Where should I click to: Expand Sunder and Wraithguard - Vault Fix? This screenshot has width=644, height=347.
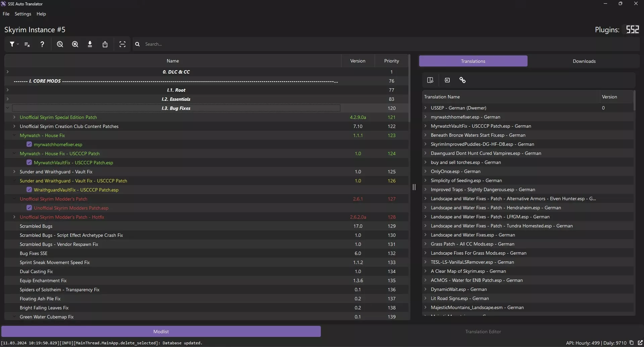(x=14, y=171)
